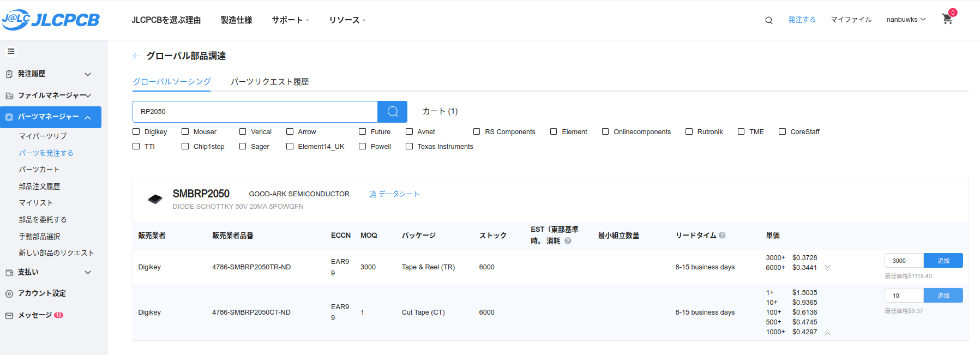Run search with blue magnifier button
The height and width of the screenshot is (355, 980).
[x=393, y=112]
